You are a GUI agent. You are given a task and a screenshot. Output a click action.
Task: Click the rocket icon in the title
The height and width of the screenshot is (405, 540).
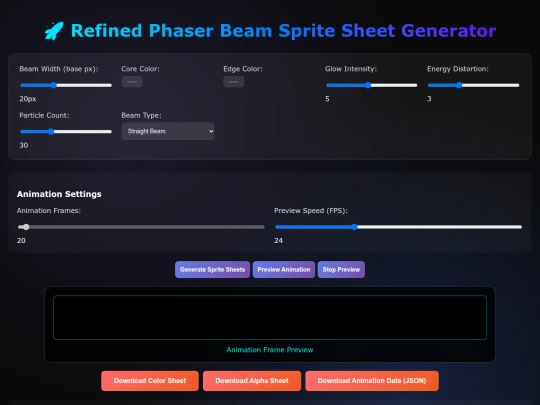pyautogui.click(x=54, y=31)
